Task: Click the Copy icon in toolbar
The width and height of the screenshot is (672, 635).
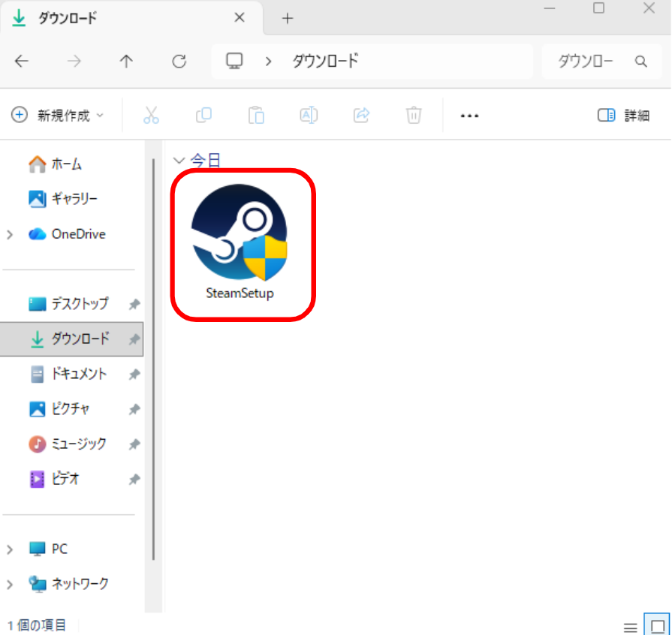Action: 203,115
